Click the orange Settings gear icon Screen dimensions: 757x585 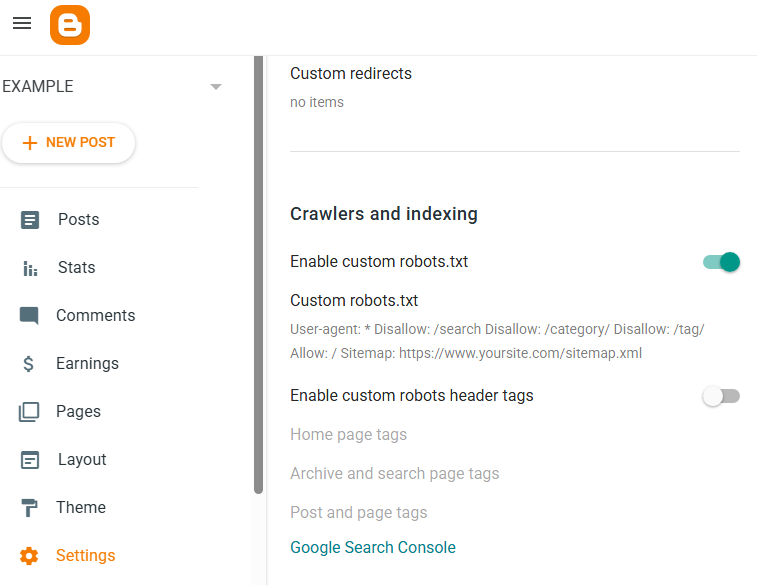29,556
